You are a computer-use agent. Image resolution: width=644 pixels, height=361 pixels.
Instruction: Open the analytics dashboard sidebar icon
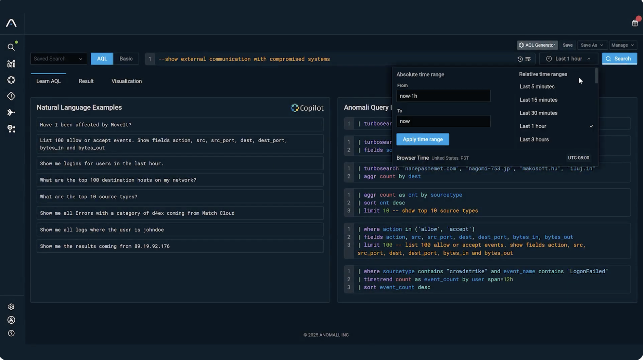pos(11,64)
